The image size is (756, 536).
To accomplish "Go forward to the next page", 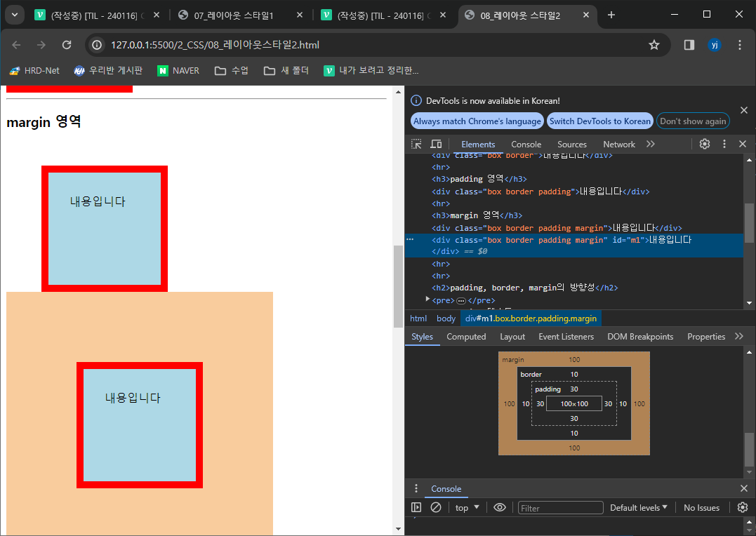I will click(x=41, y=45).
